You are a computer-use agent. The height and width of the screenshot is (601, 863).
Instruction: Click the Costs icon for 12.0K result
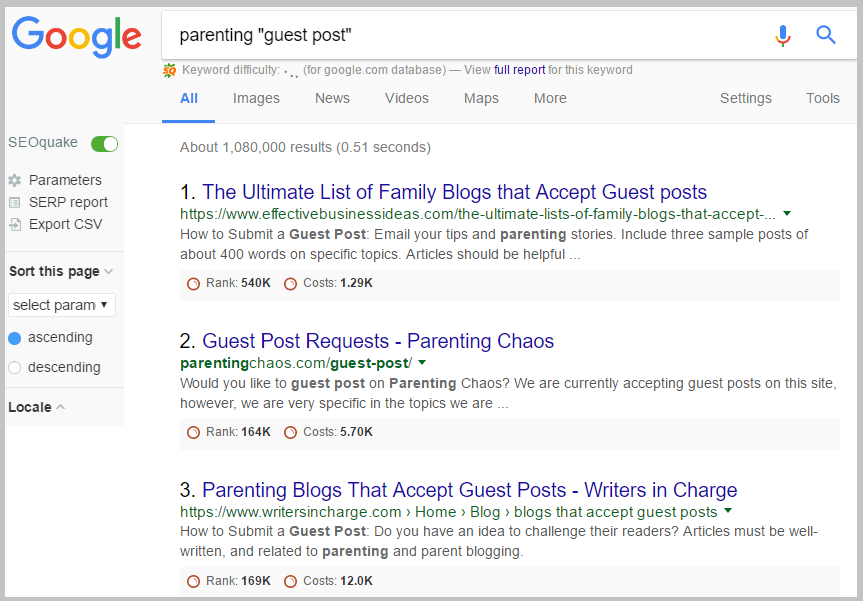290,581
